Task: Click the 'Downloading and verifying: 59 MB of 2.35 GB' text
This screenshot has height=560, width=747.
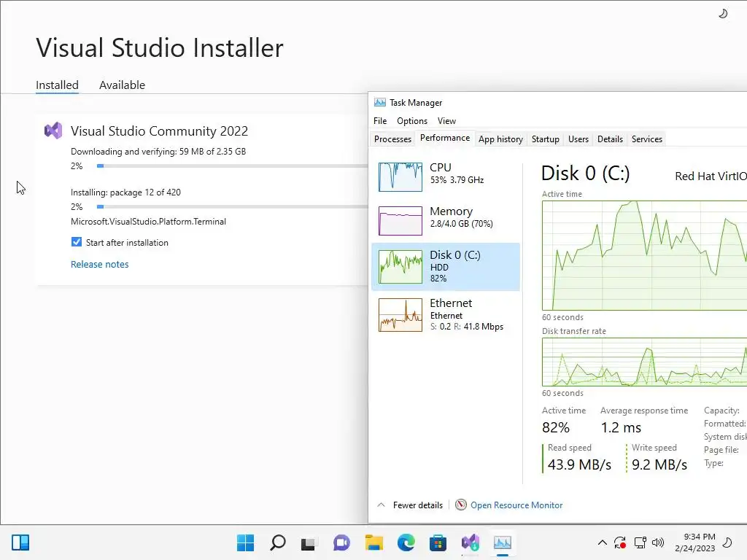Action: [158, 152]
